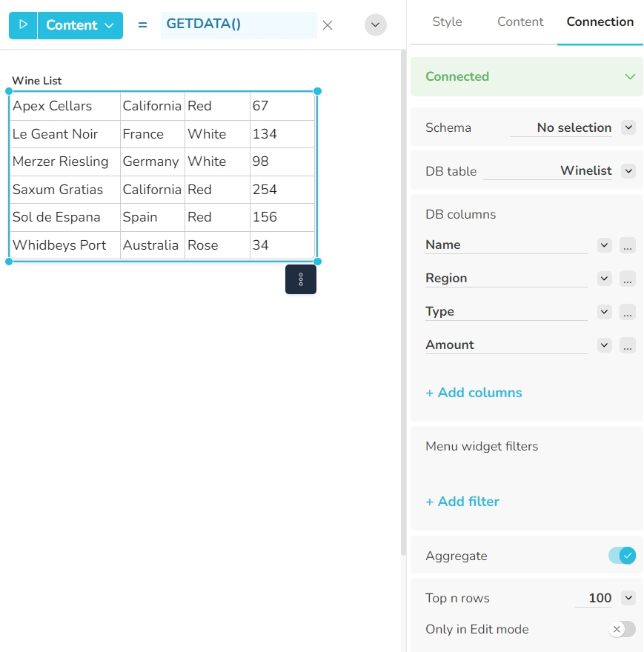Expand the formula bar using round chevron
This screenshot has width=644, height=652.
[x=376, y=25]
